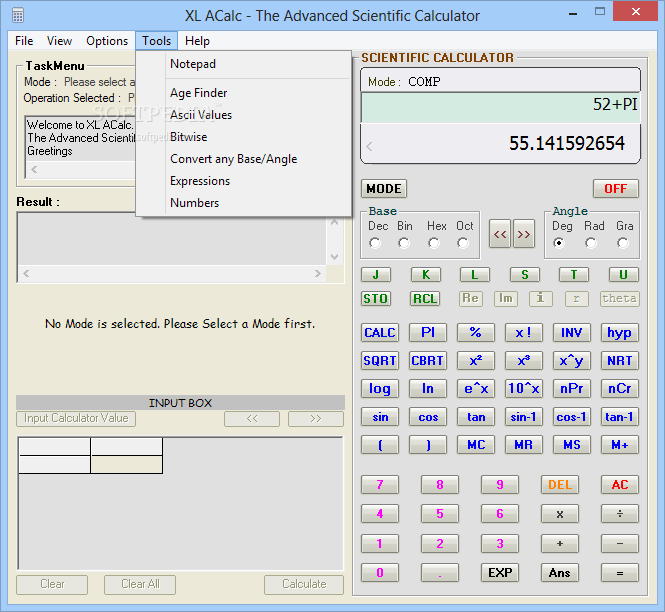Click the cos-1 inverse cosine key
665x612 pixels.
pyautogui.click(x=572, y=417)
